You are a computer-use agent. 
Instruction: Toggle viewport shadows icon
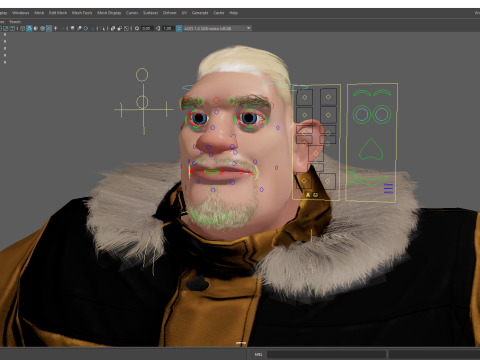click(62, 28)
